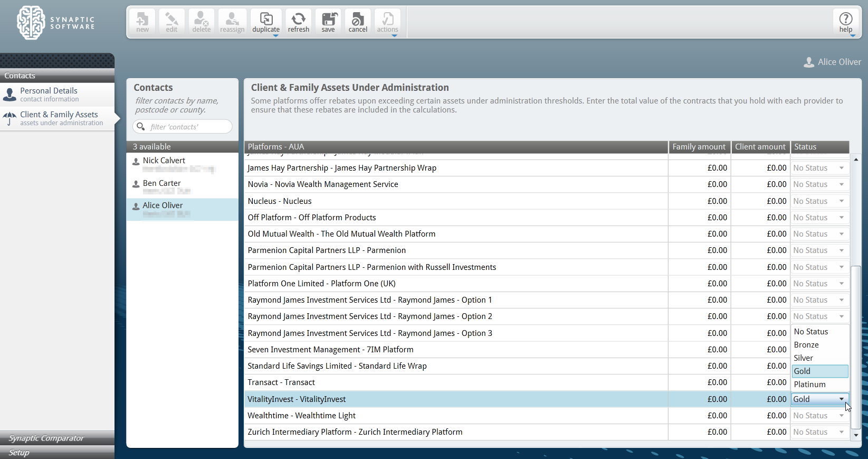
Task: Click Alice Oliver's person icon in contacts list
Action: click(x=136, y=206)
